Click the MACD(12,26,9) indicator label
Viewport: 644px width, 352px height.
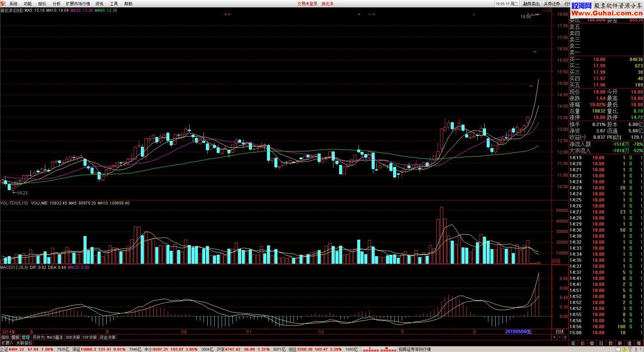[14, 268]
